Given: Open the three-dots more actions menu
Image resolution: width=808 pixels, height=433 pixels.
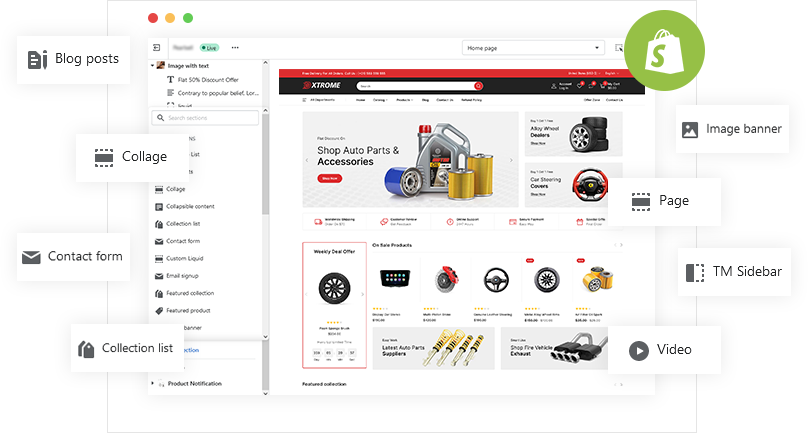Looking at the screenshot, I should (x=235, y=47).
